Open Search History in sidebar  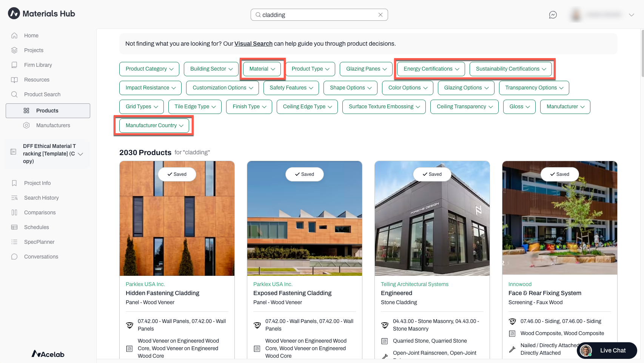pos(41,198)
